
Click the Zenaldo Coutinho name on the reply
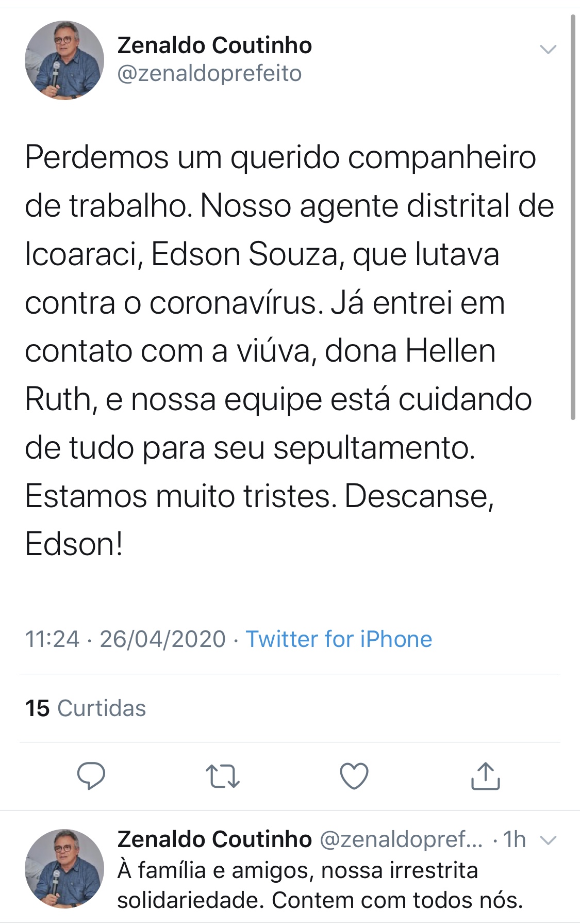[x=214, y=839]
